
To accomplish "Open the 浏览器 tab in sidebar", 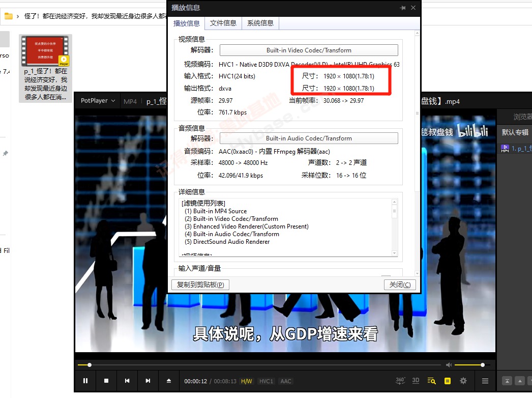I will click(522, 117).
